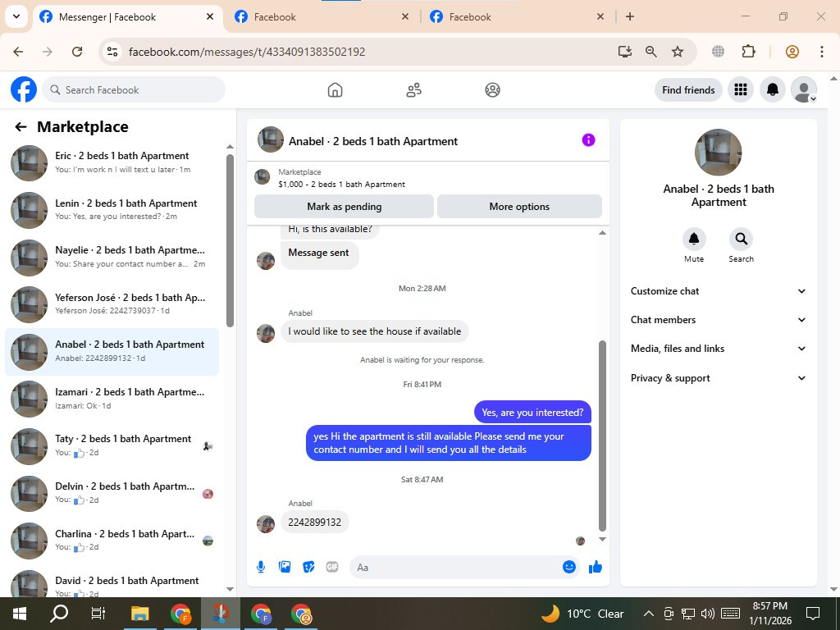Switch to the third Facebook tab
The image size is (840, 630).
click(518, 17)
